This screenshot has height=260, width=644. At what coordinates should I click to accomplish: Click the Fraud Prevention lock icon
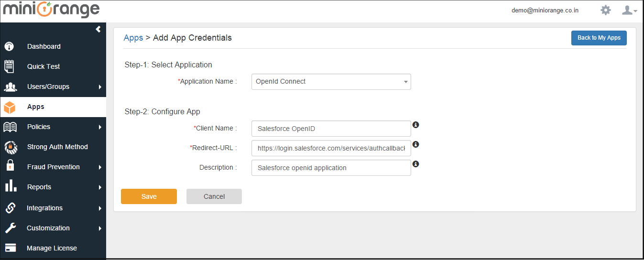click(11, 166)
